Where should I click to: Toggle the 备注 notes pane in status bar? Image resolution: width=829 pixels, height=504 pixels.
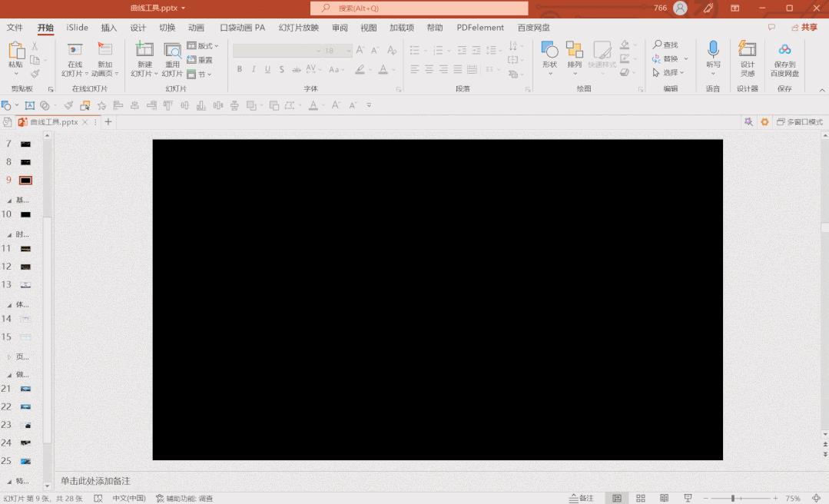[x=581, y=499]
